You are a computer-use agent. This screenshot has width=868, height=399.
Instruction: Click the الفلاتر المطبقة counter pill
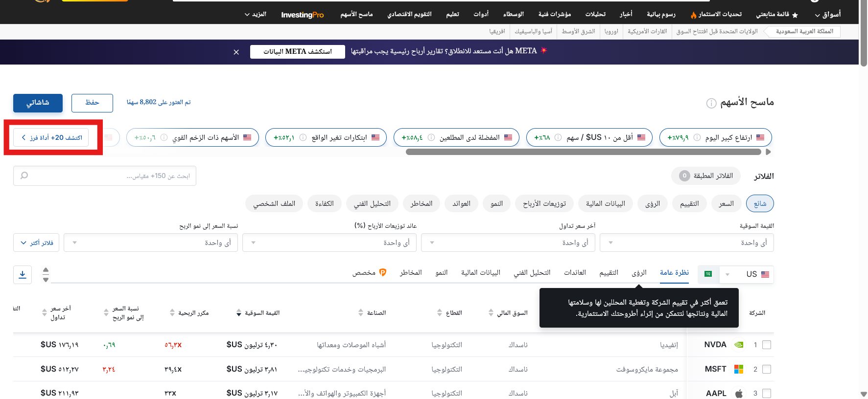tap(705, 176)
